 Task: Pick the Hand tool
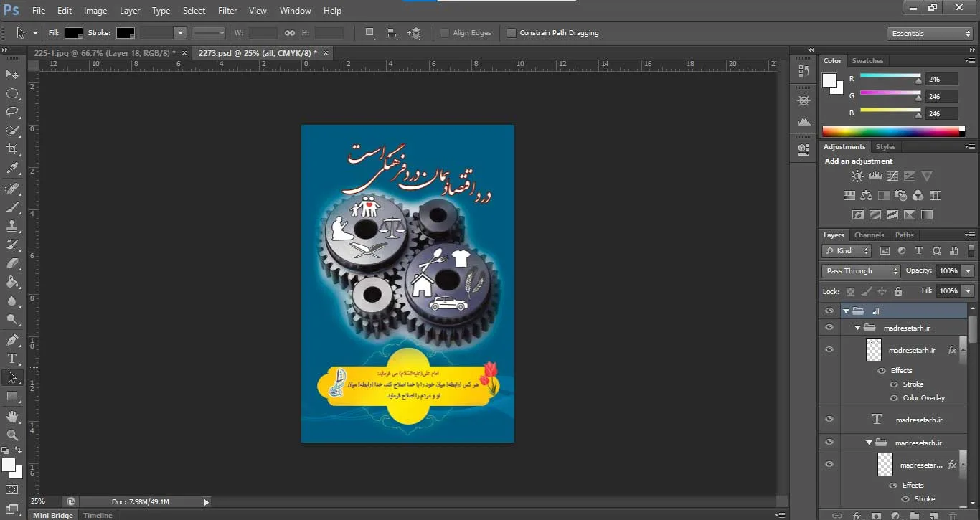pyautogui.click(x=12, y=416)
